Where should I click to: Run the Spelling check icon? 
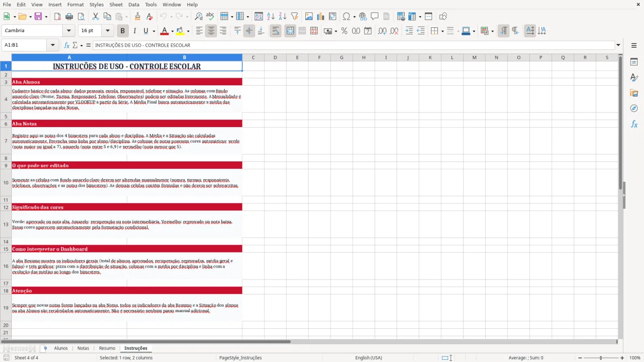210,17
